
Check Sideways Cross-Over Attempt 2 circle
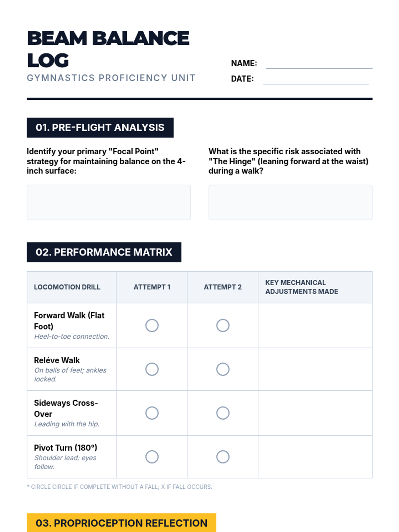pos(223,413)
